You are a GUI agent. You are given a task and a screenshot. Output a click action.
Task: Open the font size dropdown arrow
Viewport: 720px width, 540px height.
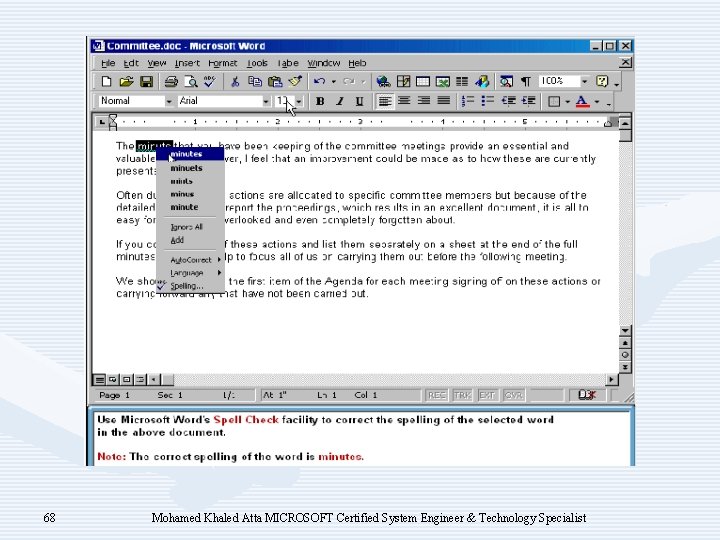(x=299, y=101)
